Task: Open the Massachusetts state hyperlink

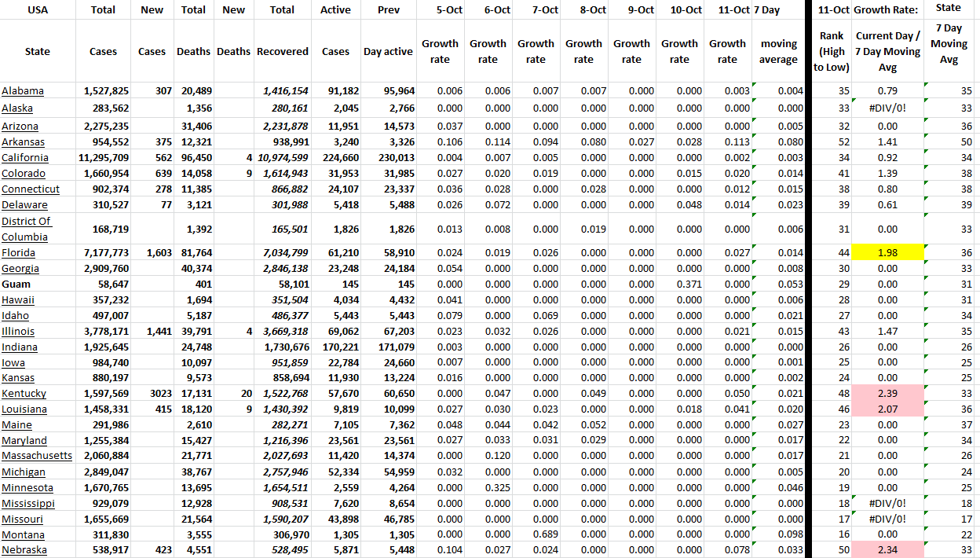Action: click(x=36, y=456)
